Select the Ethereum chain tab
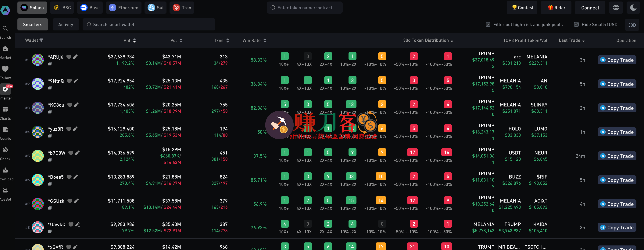The height and width of the screenshot is (250, 644). (123, 8)
